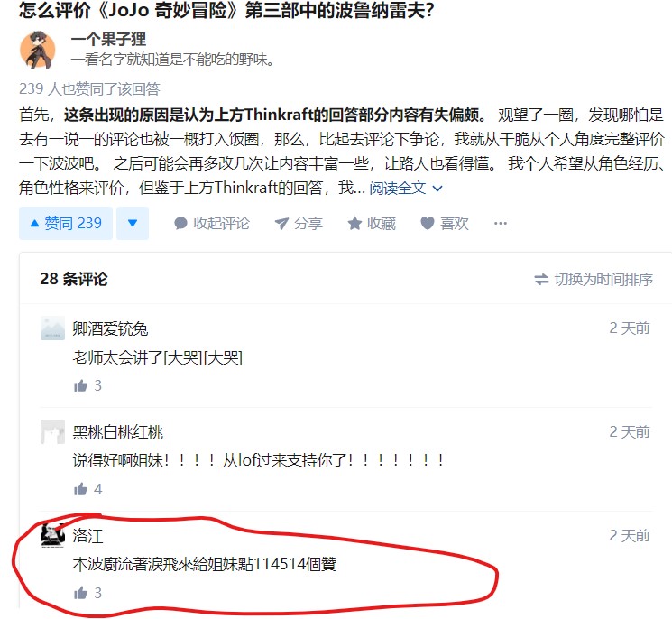Open author 一个果子狸's avatar
This screenshot has height=619, width=672.
[38, 50]
